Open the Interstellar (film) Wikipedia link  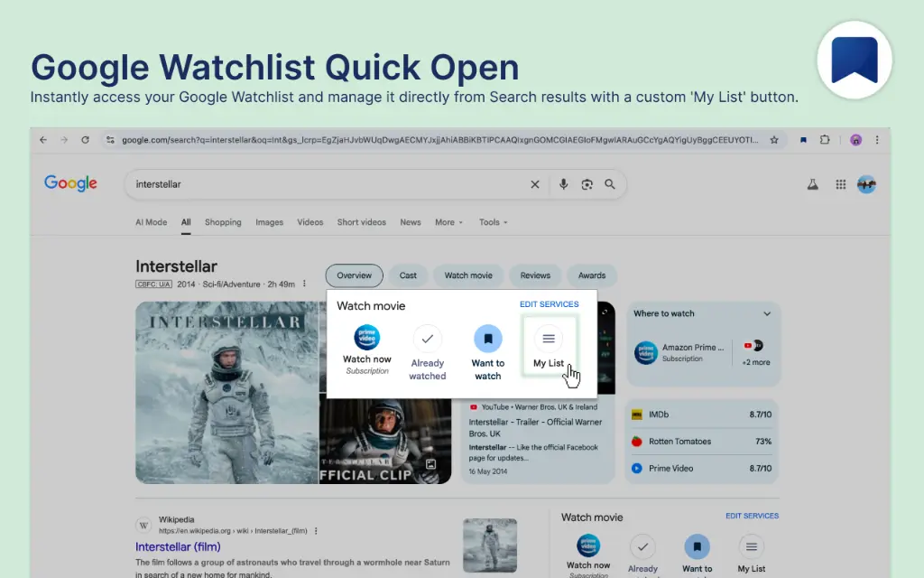(x=178, y=546)
